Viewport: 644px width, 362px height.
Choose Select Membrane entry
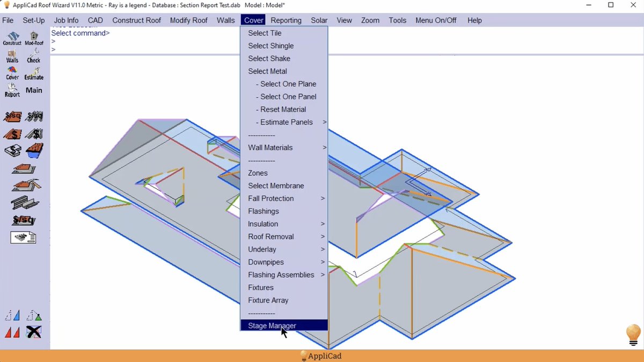pos(284,186)
